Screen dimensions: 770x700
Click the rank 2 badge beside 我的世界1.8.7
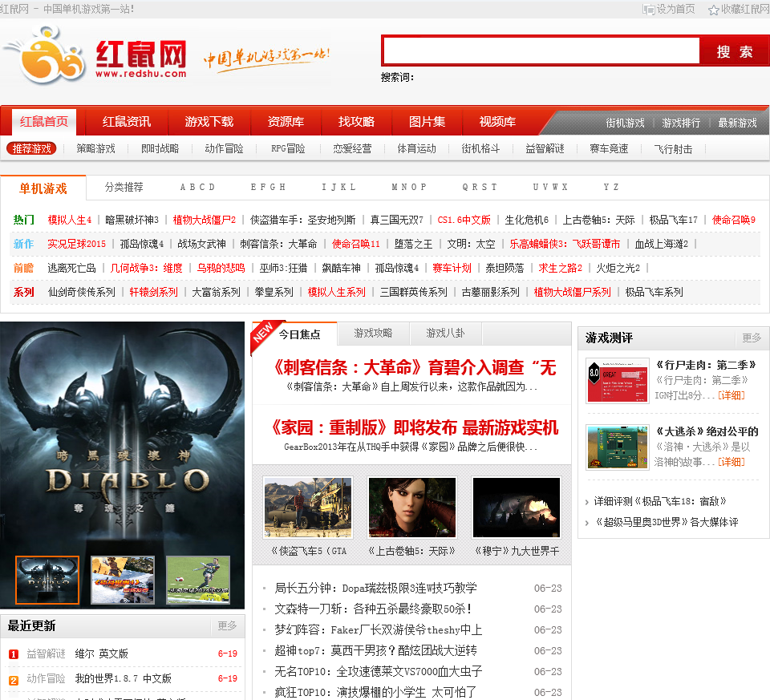pos(14,681)
